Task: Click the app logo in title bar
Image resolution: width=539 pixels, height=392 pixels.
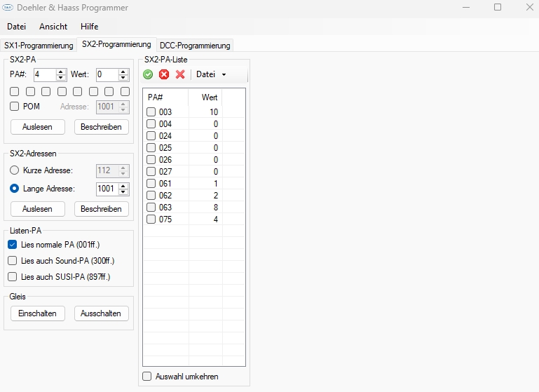Action: click(8, 8)
